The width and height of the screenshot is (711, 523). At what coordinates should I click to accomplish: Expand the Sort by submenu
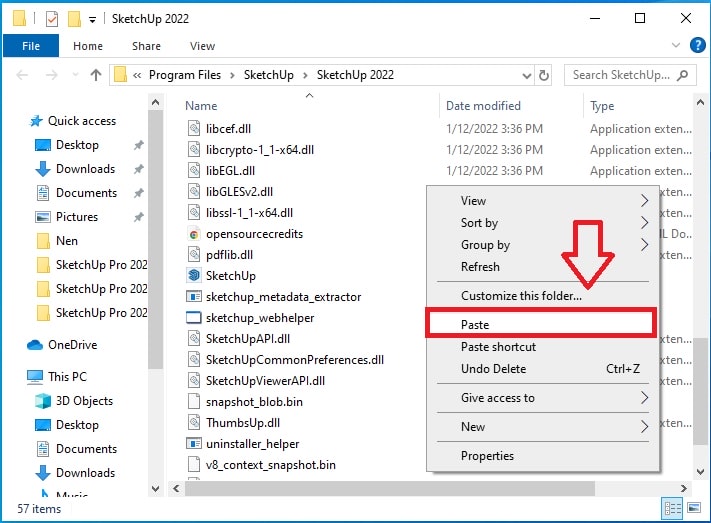[x=644, y=222]
